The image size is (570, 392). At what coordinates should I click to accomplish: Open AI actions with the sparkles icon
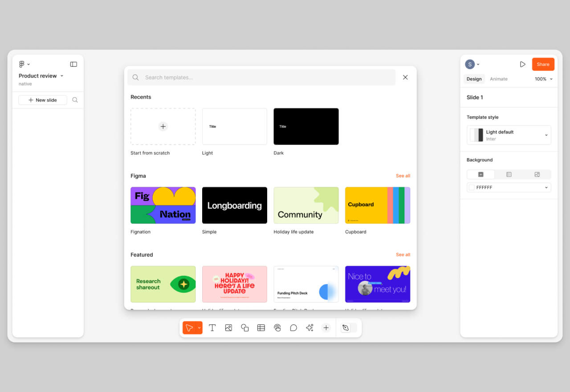309,327
